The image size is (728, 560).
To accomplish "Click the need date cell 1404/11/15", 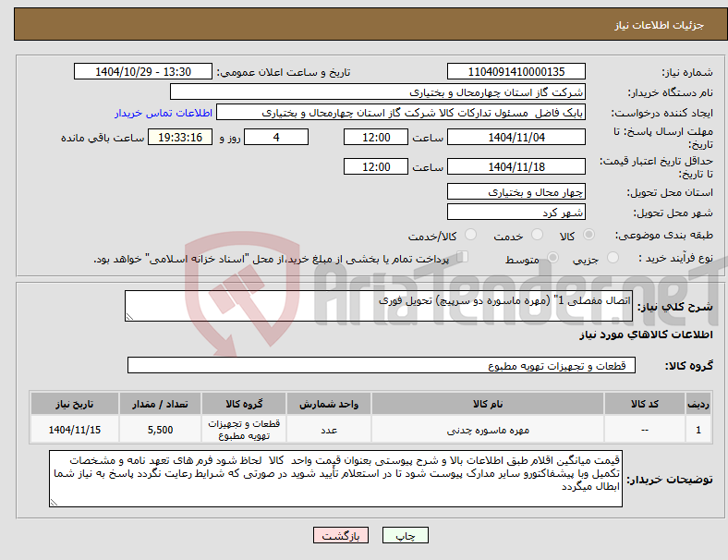I will (x=74, y=430).
